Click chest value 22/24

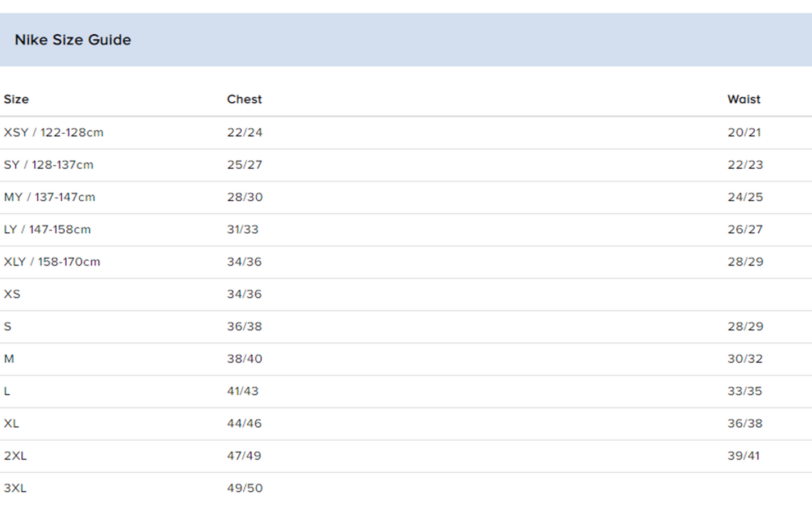pyautogui.click(x=244, y=133)
